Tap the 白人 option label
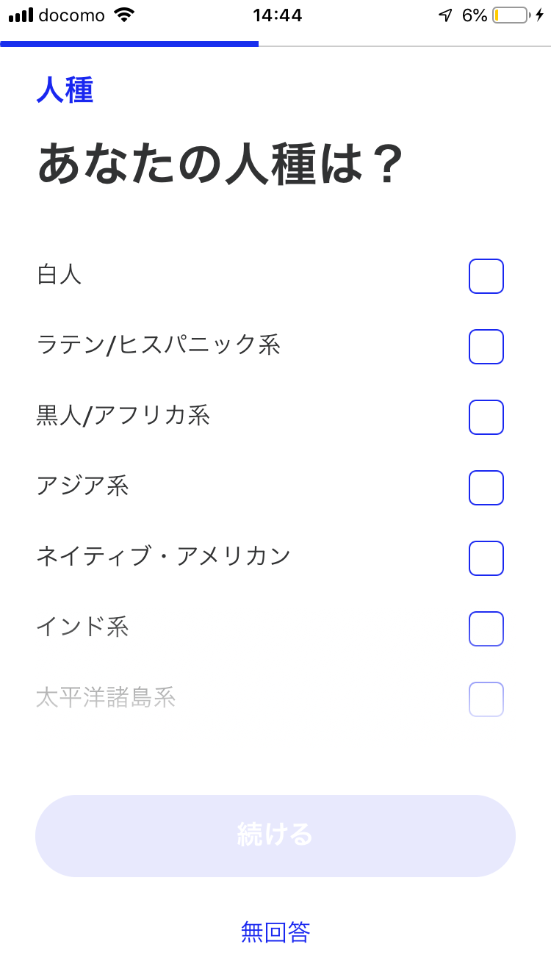This screenshot has height=980, width=551. tap(59, 275)
